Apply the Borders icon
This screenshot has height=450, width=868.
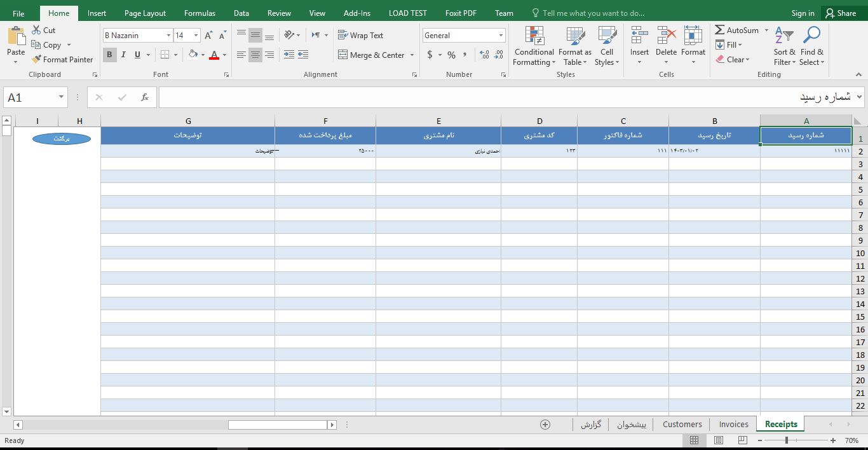coord(165,55)
